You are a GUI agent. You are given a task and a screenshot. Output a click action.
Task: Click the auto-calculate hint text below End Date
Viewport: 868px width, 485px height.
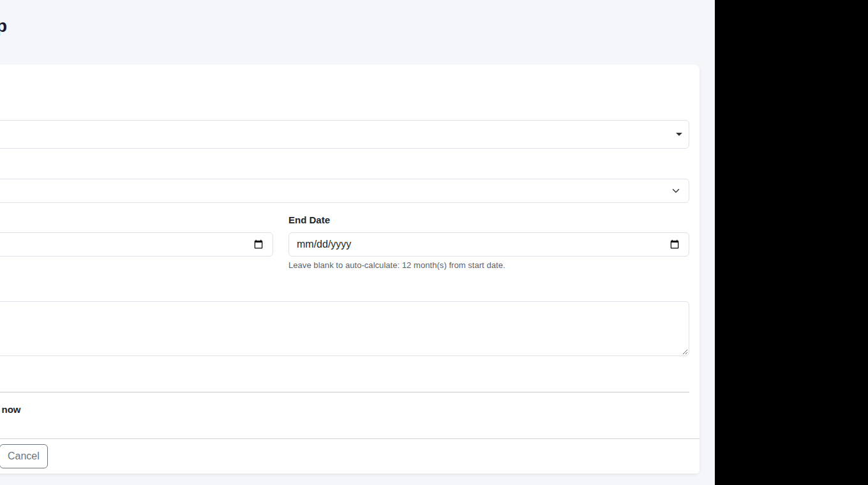click(x=396, y=265)
